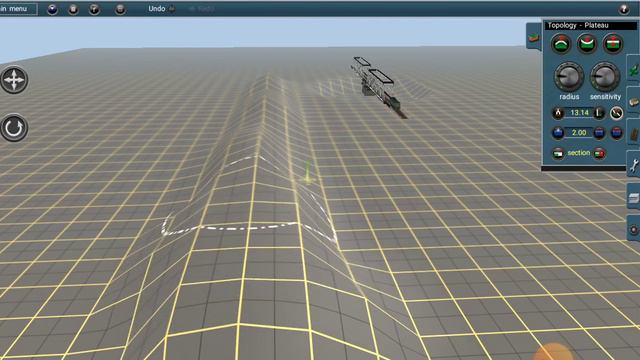Adjust the radius dial
This screenshot has width=640, height=360.
(x=569, y=77)
